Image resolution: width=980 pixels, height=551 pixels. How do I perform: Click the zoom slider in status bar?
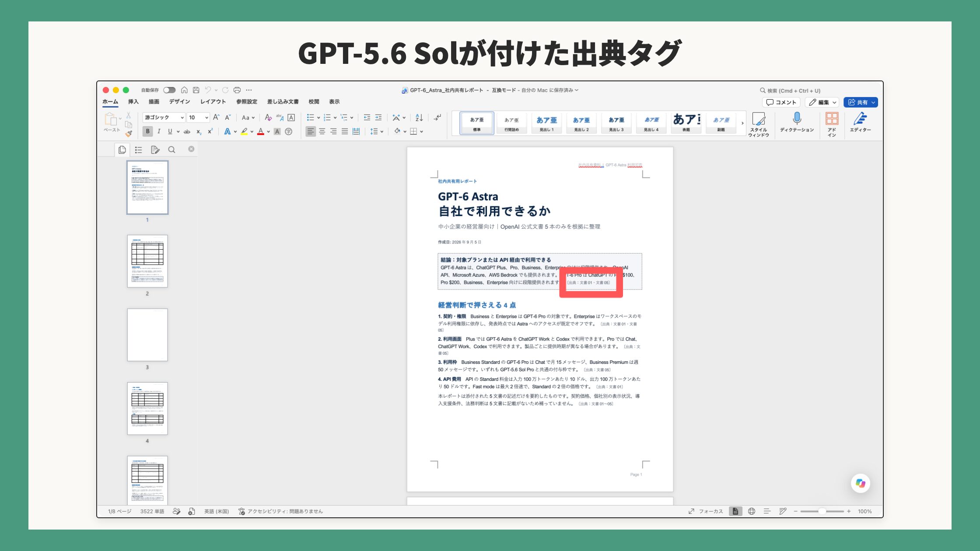[822, 511]
